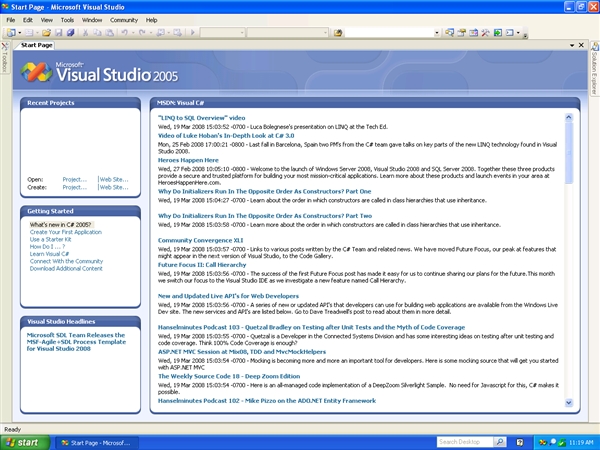The width and height of the screenshot is (600, 450).
Task: Expand the Undo history dropdown arrow
Action: [x=133, y=33]
